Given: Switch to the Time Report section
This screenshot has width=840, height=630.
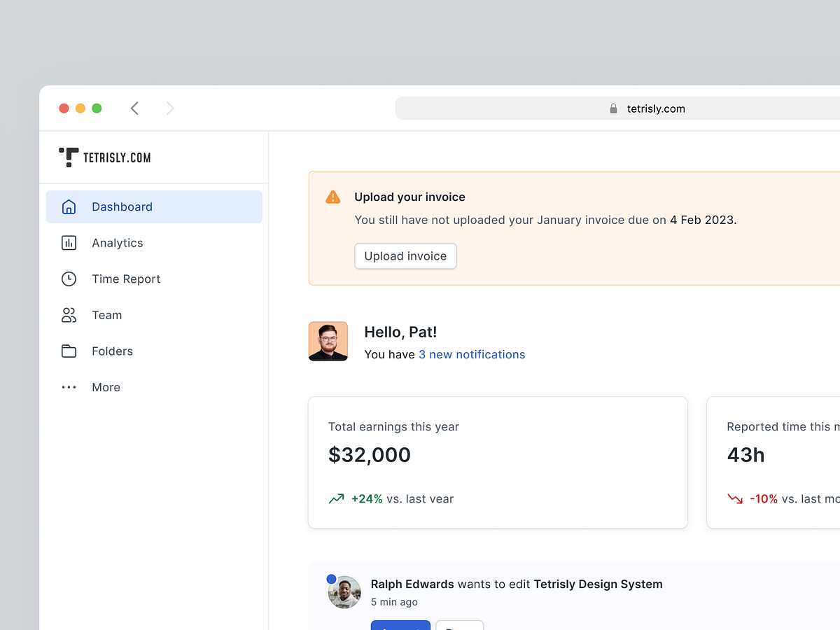Looking at the screenshot, I should pyautogui.click(x=126, y=279).
